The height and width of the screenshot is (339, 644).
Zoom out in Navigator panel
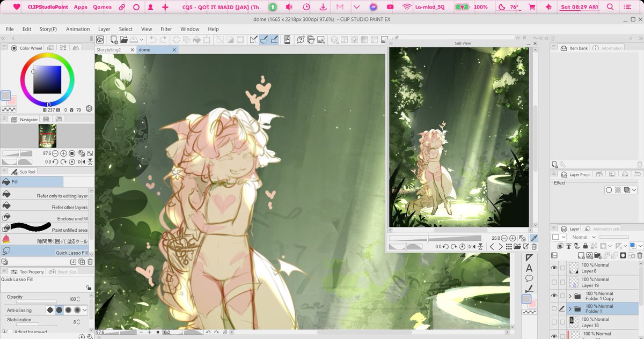click(x=54, y=153)
